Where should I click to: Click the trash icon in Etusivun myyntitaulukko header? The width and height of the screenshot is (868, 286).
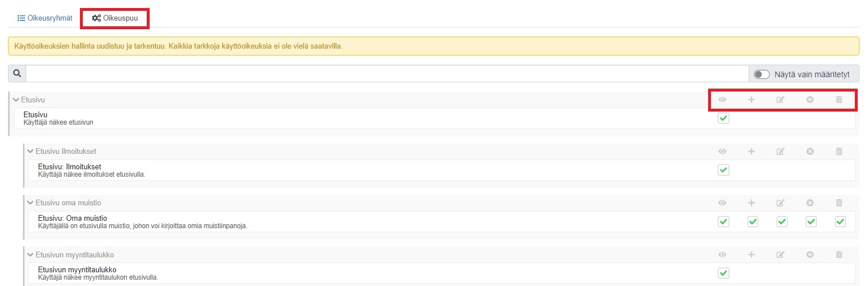tap(839, 255)
